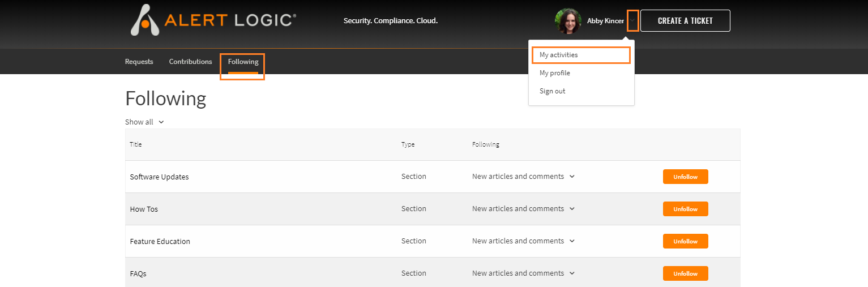Expand the Show all filter dropdown
868x287 pixels.
click(144, 122)
